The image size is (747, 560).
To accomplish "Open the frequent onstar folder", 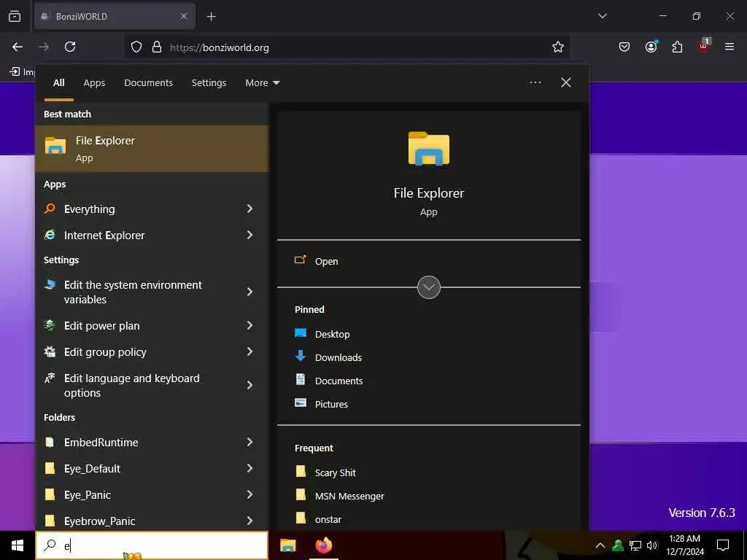I will pyautogui.click(x=328, y=519).
